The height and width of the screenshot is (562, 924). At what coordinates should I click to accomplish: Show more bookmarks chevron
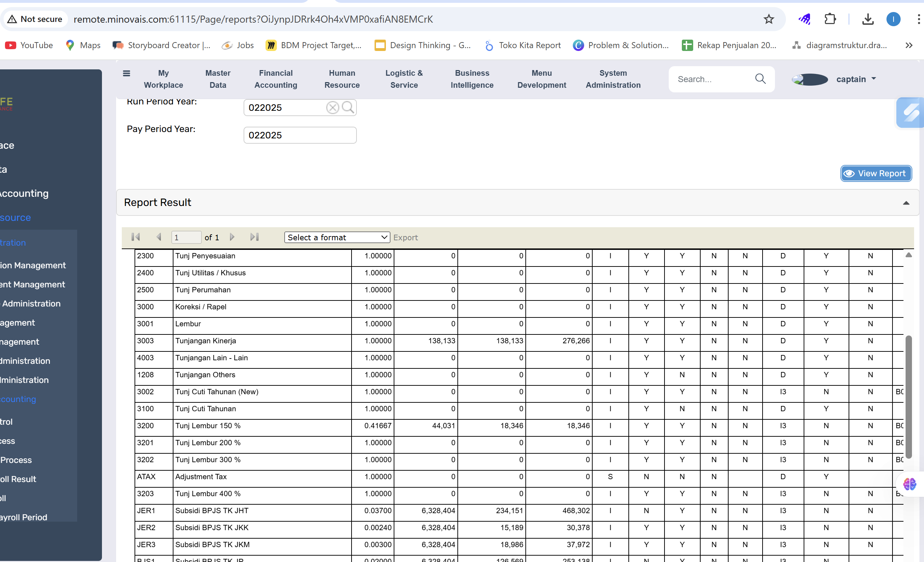pyautogui.click(x=909, y=45)
